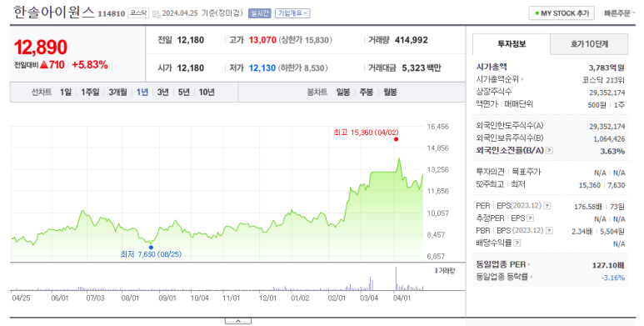
Task: Collapse the chart with the bottom arrow handle
Action: tap(237, 321)
